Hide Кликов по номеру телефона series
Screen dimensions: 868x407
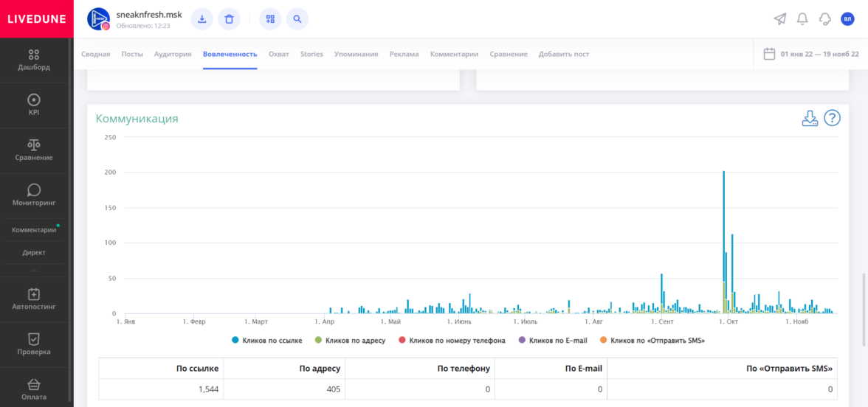(452, 341)
